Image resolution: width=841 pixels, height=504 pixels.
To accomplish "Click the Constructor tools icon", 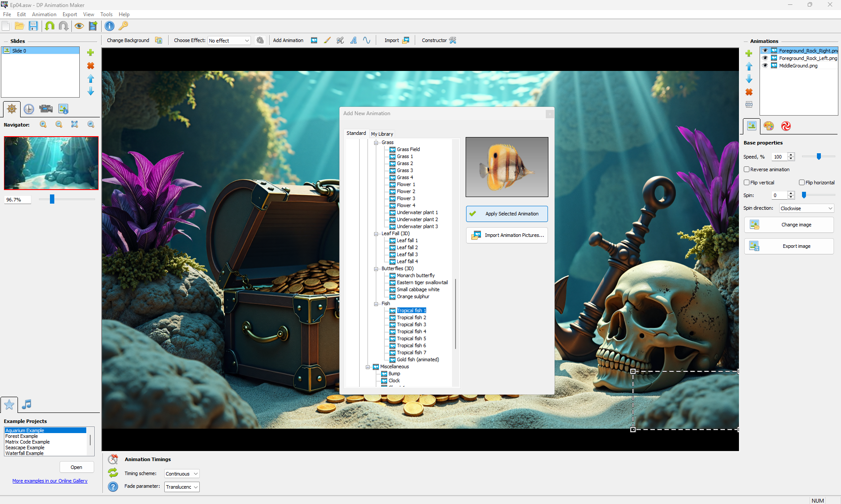I will pos(452,40).
